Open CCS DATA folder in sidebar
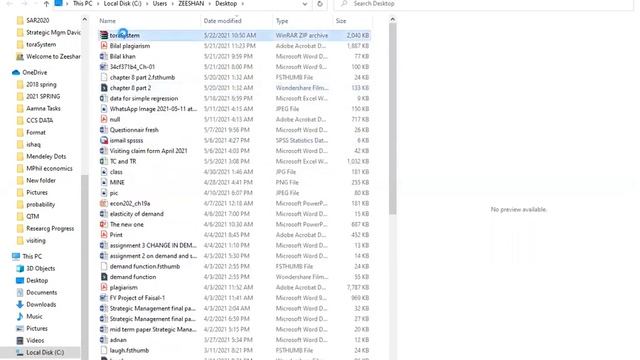This screenshot has height=360, width=640. [40, 120]
